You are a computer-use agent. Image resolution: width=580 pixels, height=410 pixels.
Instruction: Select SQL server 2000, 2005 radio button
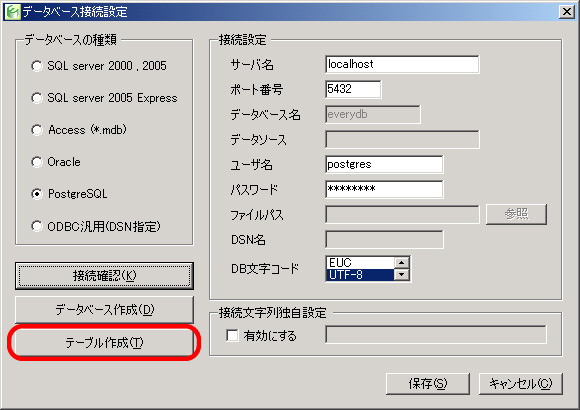[x=37, y=66]
